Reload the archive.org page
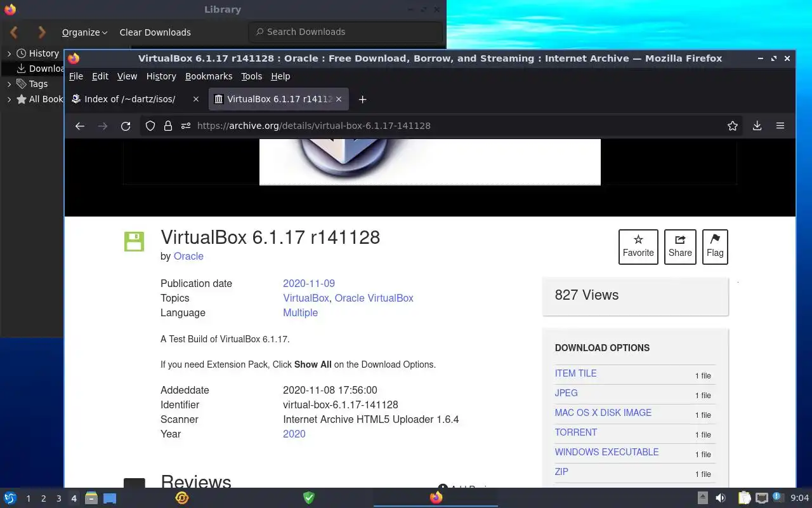812x508 pixels. click(x=126, y=126)
